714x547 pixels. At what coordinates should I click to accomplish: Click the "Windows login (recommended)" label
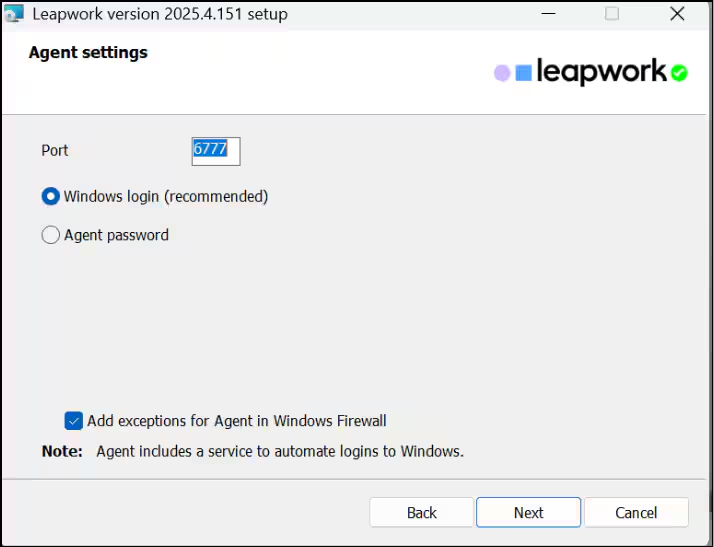pyautogui.click(x=166, y=197)
